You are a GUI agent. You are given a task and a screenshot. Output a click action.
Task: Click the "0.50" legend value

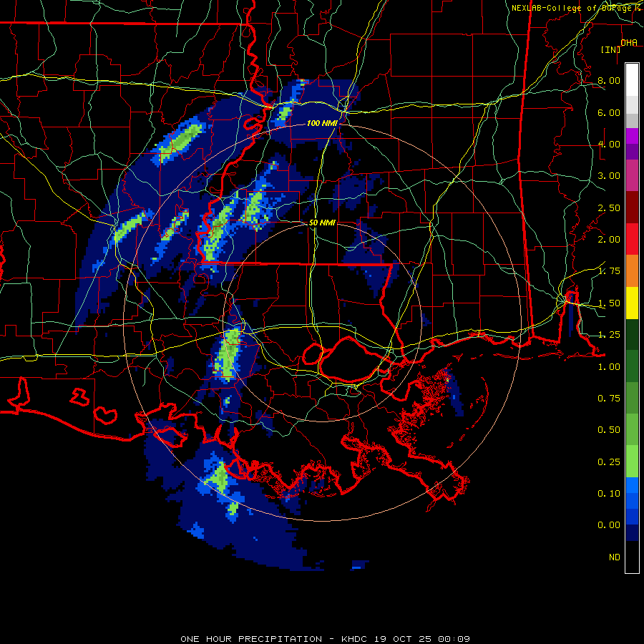[x=609, y=430]
